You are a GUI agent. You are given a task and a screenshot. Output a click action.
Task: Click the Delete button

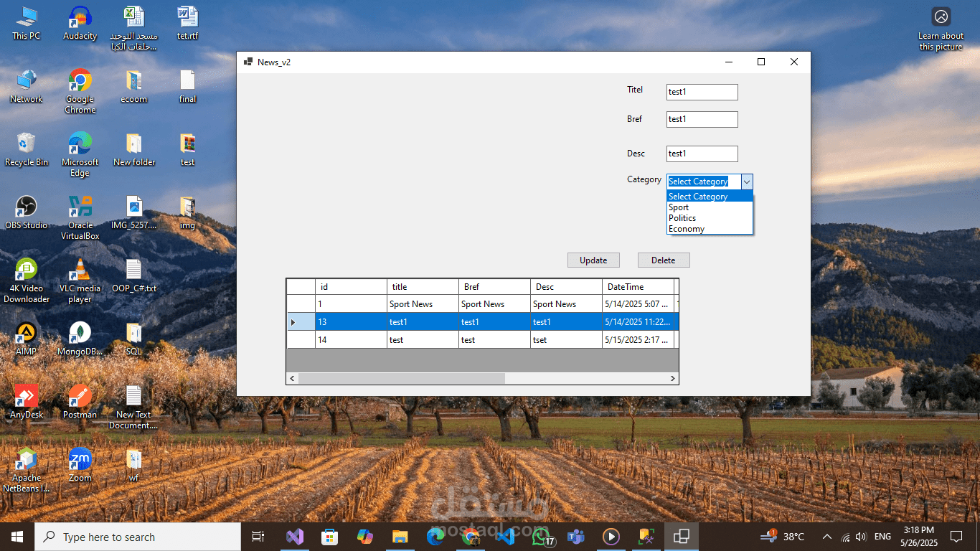664,260
